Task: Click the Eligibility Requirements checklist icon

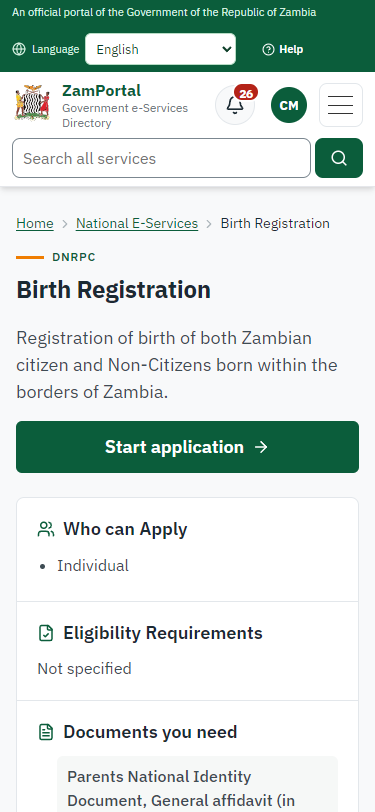Action: pos(46,633)
